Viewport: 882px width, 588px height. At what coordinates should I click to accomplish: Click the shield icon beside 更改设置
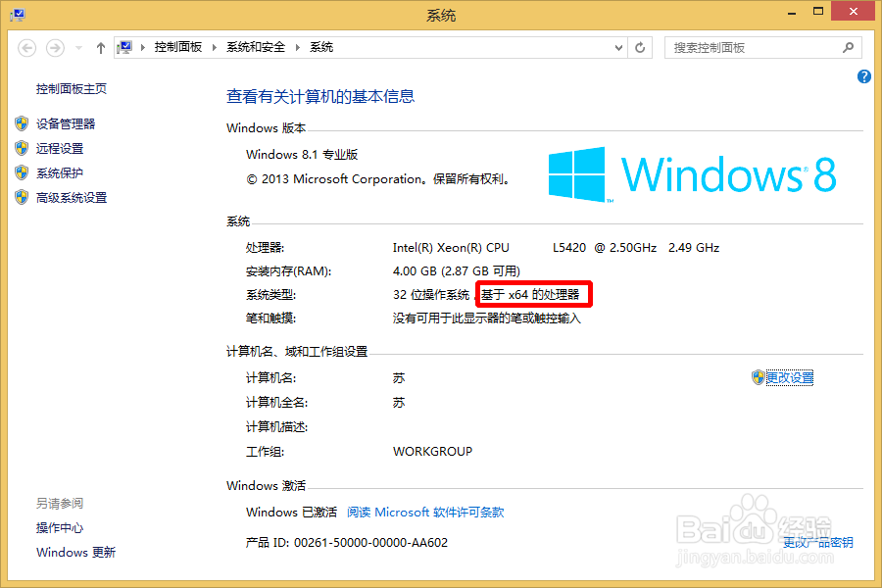[758, 377]
